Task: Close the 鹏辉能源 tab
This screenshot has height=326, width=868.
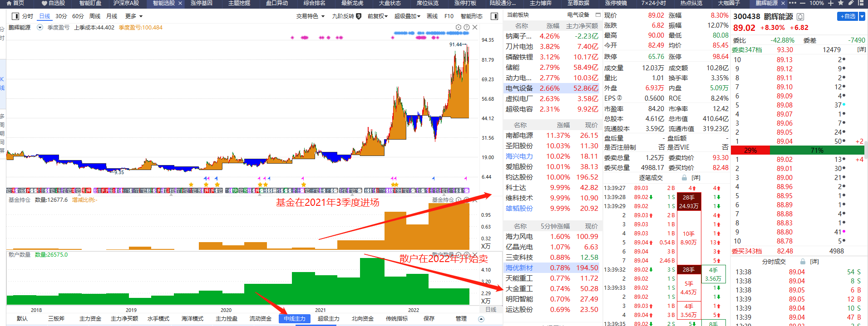Action: click(783, 3)
